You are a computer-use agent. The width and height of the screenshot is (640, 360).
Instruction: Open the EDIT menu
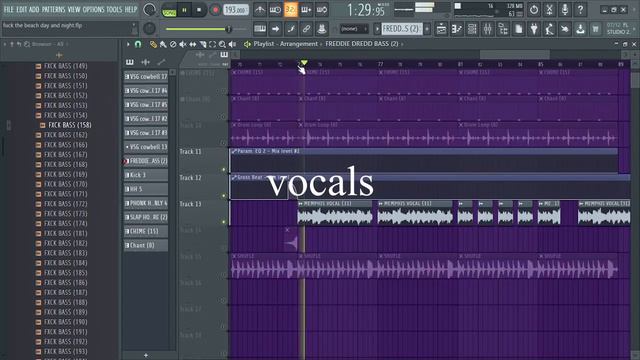[21, 9]
